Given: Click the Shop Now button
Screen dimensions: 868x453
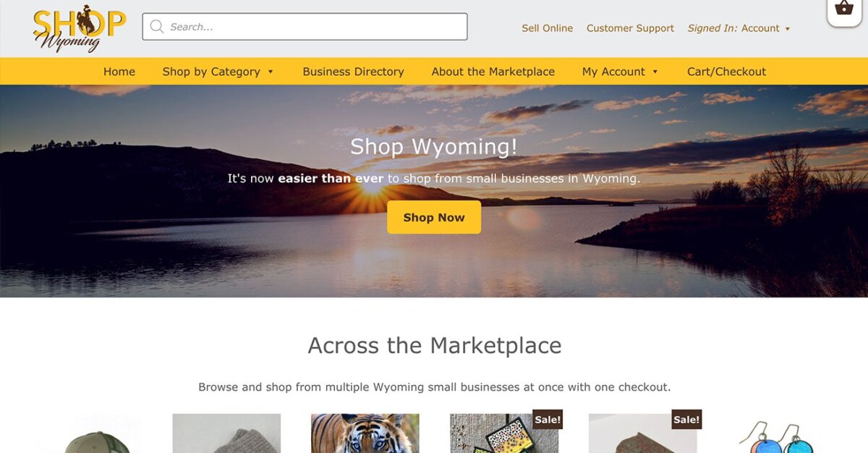Looking at the screenshot, I should pyautogui.click(x=434, y=217).
